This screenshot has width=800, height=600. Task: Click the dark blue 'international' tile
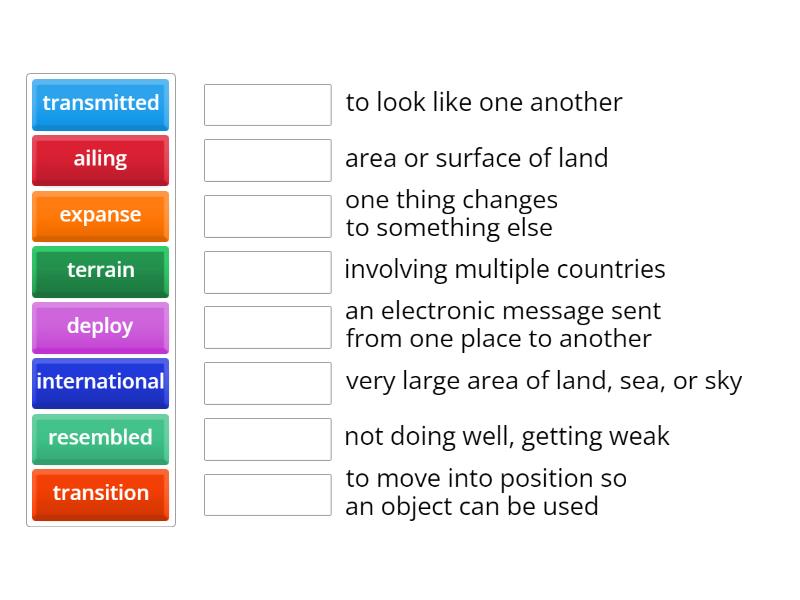[100, 383]
